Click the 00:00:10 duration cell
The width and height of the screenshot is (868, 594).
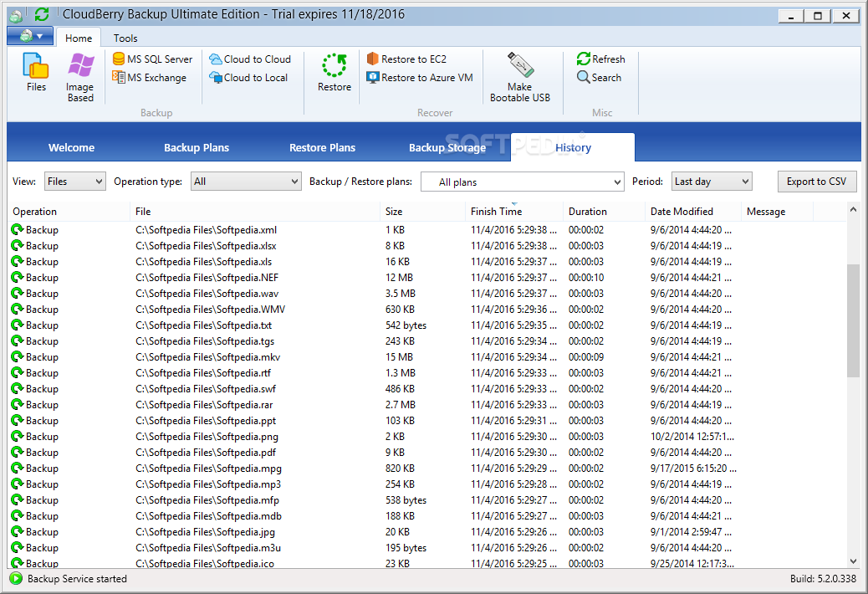(586, 277)
